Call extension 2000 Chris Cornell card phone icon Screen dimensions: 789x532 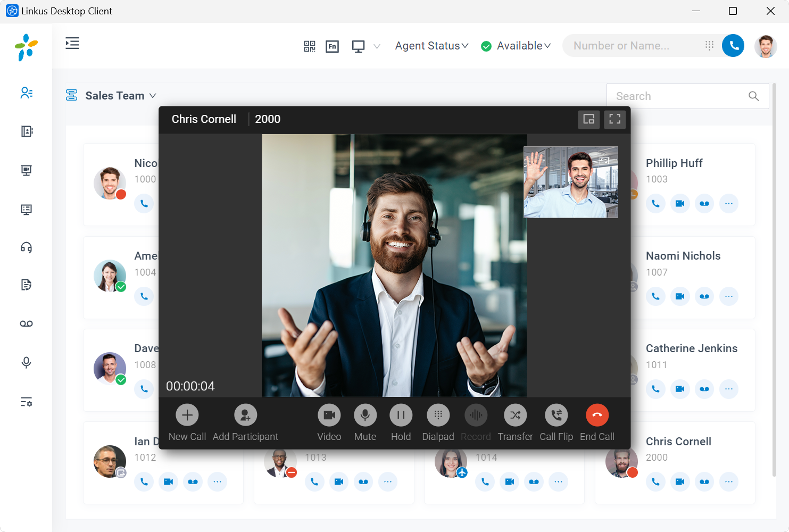tap(655, 481)
